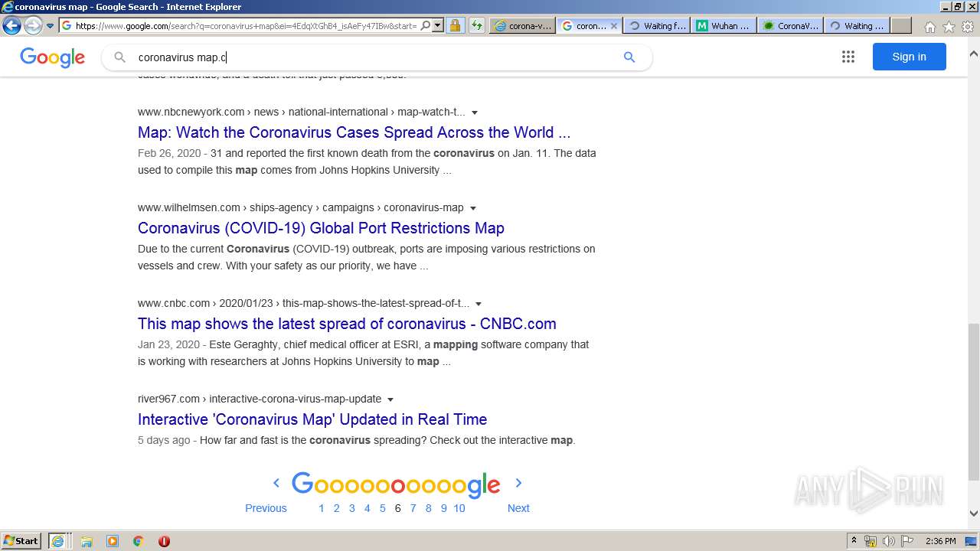Image resolution: width=980 pixels, height=551 pixels.
Task: Click the vertical scrollbar up arrow
Action: pos(973,54)
